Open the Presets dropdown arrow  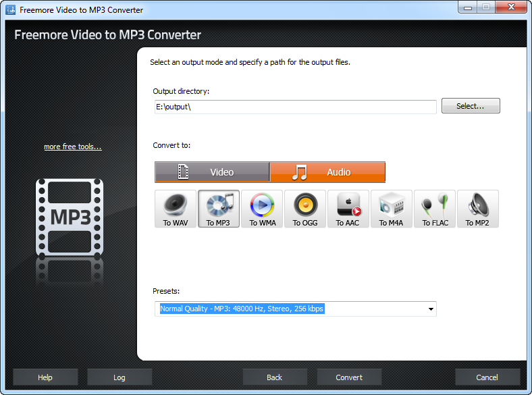[x=431, y=309]
